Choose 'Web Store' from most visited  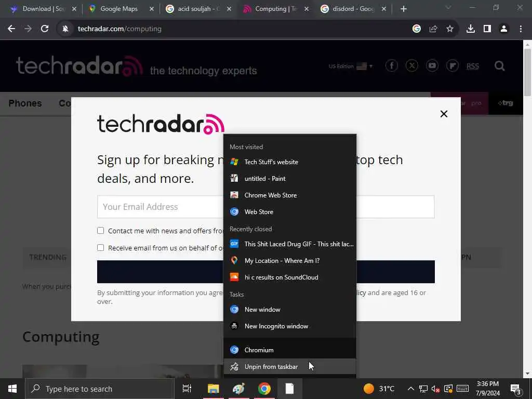click(x=290, y=212)
